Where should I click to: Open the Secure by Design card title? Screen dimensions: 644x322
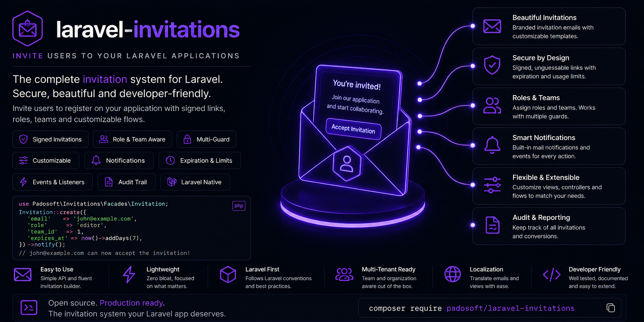[541, 58]
